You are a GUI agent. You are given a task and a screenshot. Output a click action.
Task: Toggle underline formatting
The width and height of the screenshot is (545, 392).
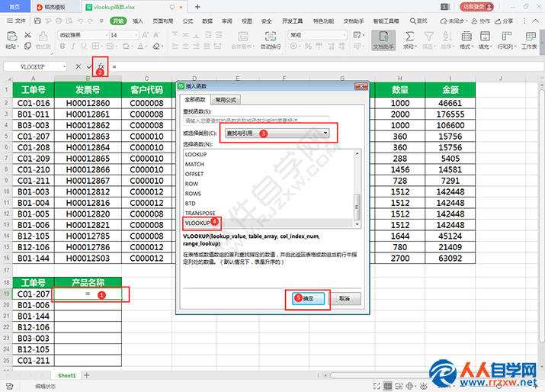click(83, 46)
